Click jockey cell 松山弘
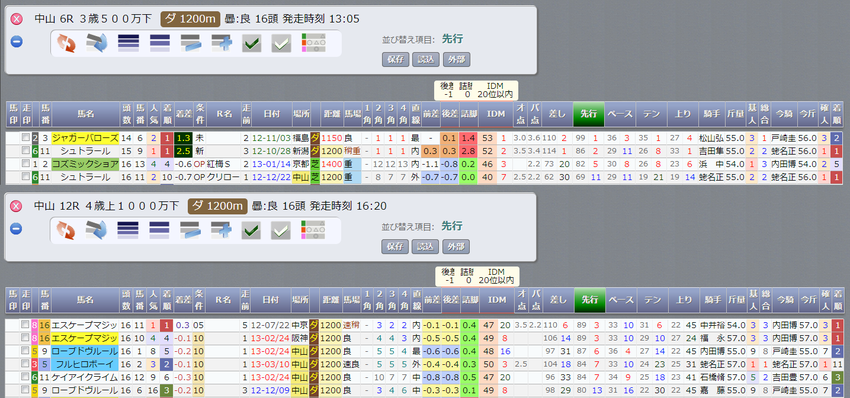This screenshot has height=398, width=850. click(x=712, y=138)
